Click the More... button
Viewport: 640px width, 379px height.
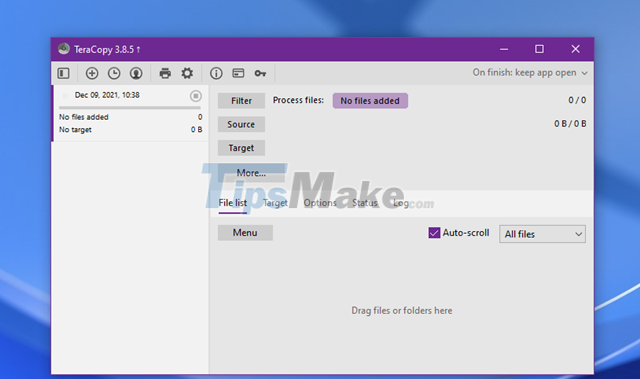click(x=251, y=173)
